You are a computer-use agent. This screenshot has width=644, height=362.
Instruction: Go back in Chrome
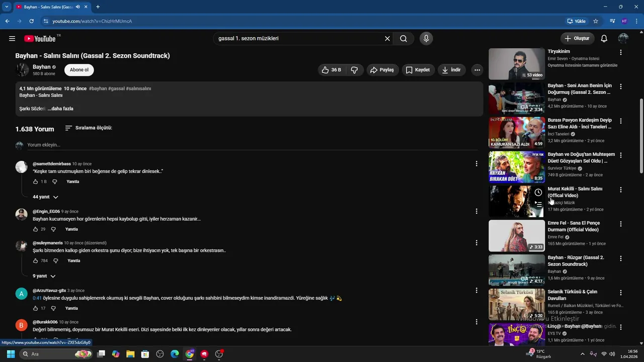[x=7, y=21]
